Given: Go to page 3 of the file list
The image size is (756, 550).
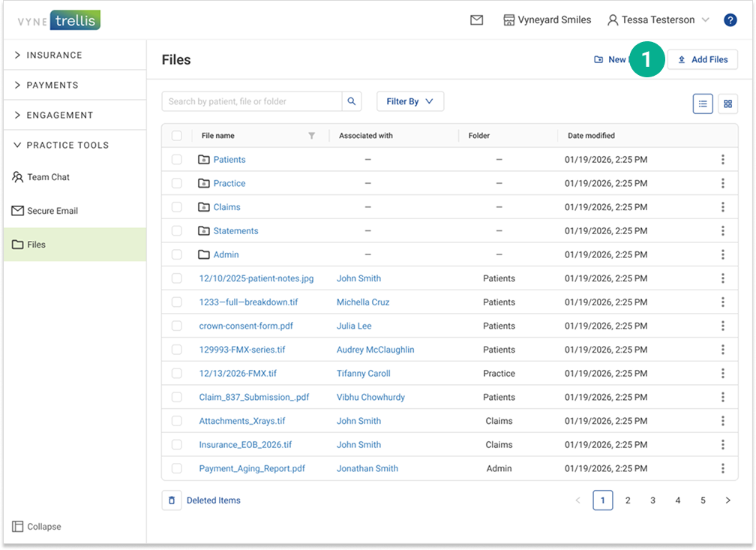Looking at the screenshot, I should [652, 500].
